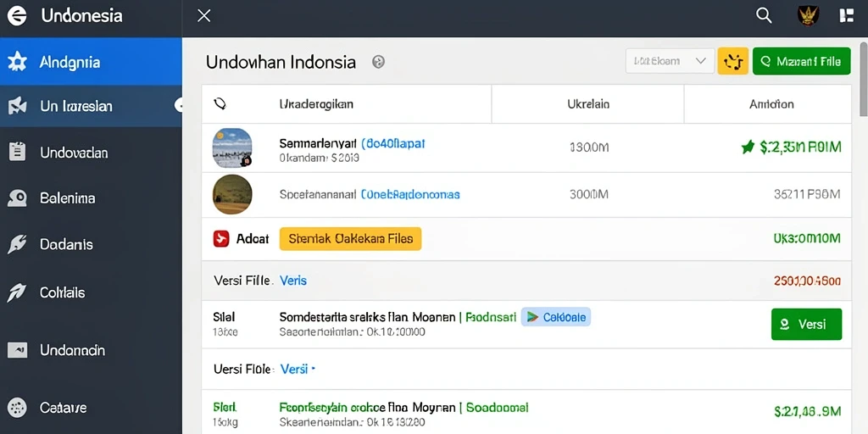Image resolution: width=868 pixels, height=434 pixels.
Task: Click the help icon next to Undovhan Indonsia
Action: (x=379, y=61)
